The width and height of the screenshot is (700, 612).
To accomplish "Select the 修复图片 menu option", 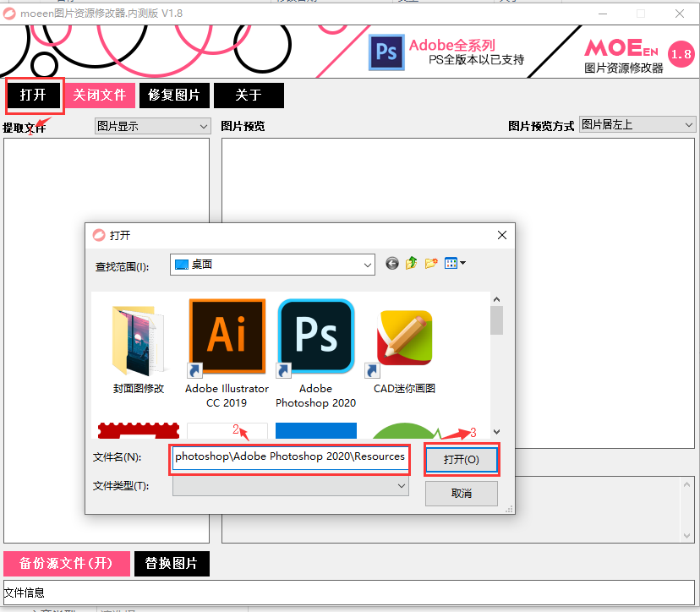I will point(174,95).
